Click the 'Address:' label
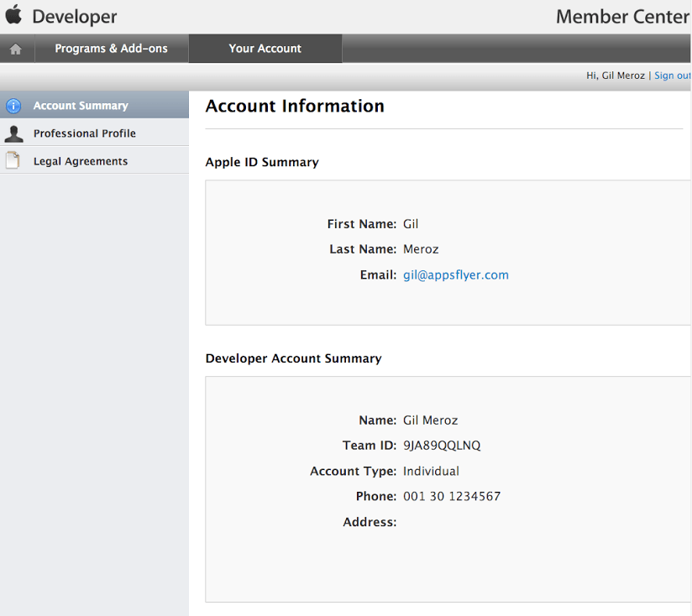The image size is (692, 616). tap(370, 522)
